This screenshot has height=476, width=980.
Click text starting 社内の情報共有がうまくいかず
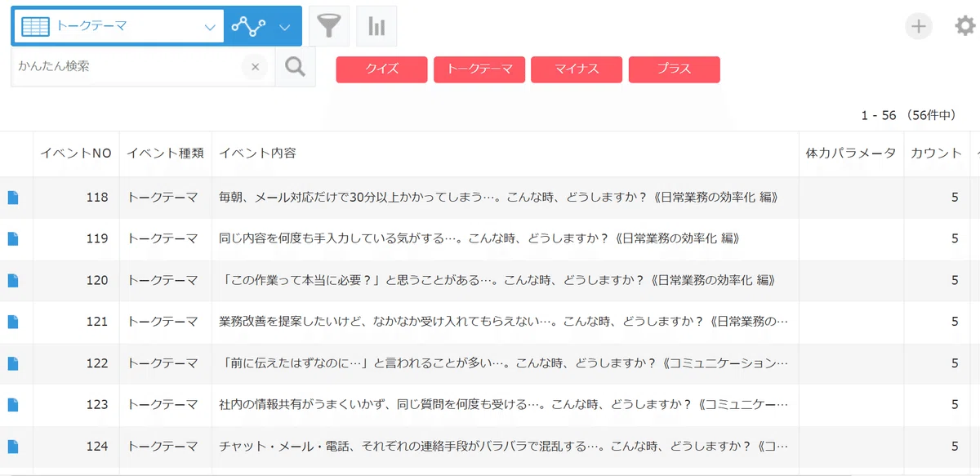click(504, 404)
